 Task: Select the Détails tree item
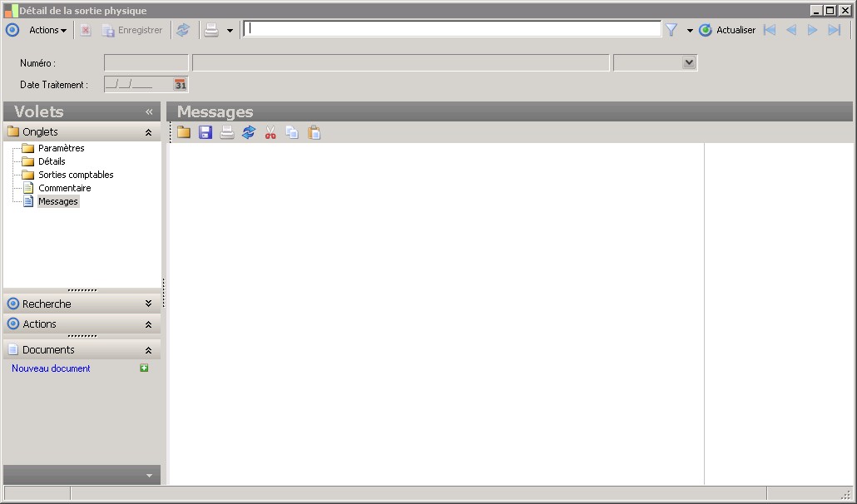[x=52, y=161]
